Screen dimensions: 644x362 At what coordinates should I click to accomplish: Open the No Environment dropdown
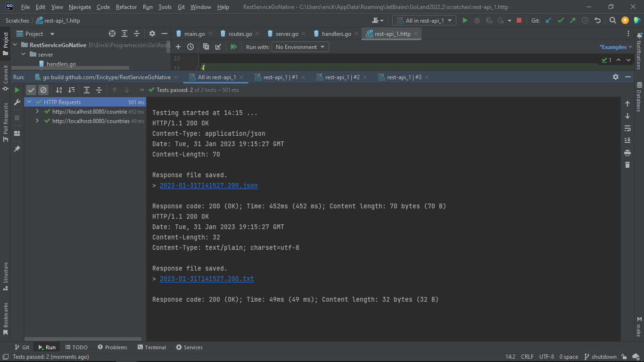click(300, 47)
